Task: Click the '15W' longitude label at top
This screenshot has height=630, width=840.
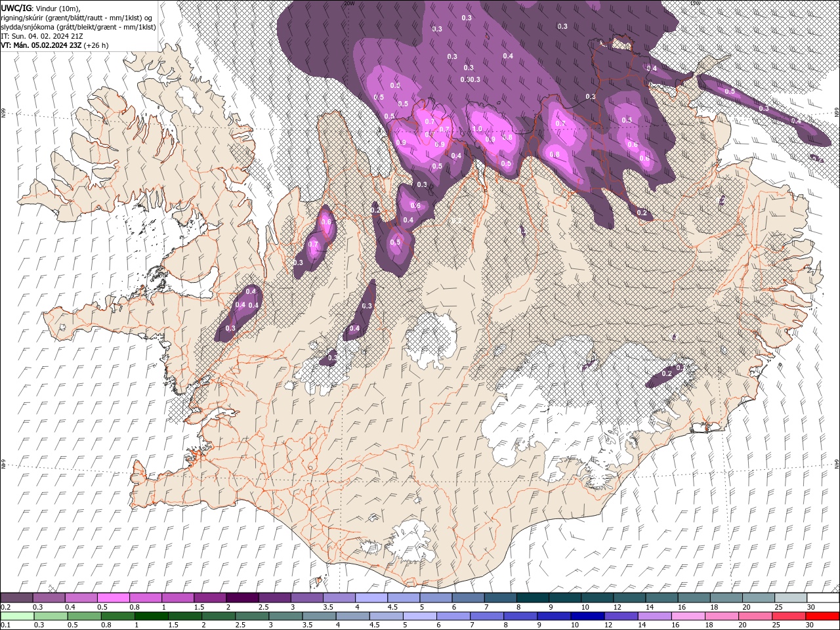Action: [695, 3]
